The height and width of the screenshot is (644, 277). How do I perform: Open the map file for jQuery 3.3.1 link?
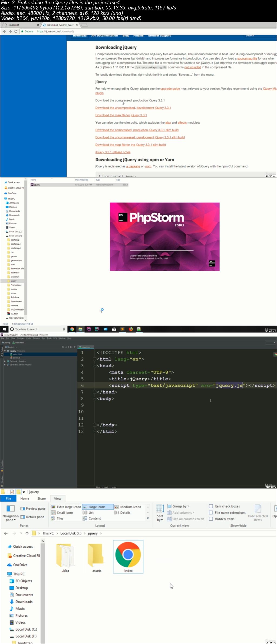click(x=121, y=115)
